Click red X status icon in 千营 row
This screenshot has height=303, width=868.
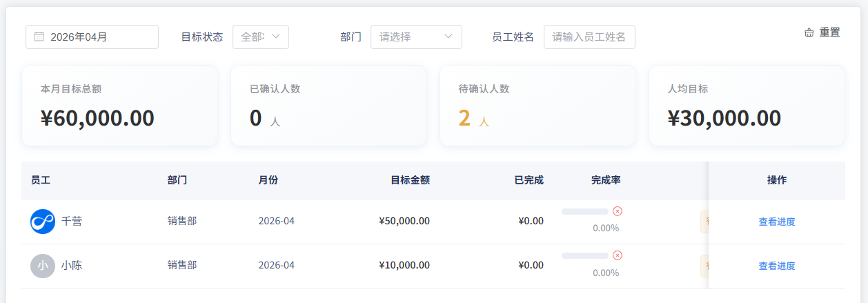[x=618, y=211]
